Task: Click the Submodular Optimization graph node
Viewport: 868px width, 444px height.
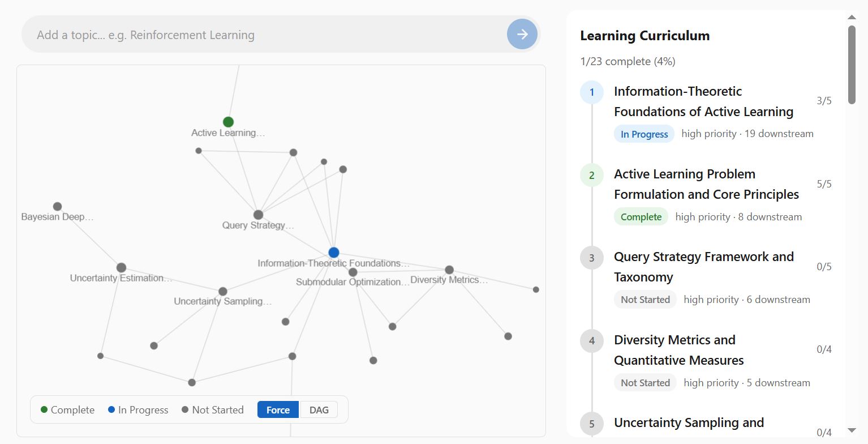Action: pos(353,272)
